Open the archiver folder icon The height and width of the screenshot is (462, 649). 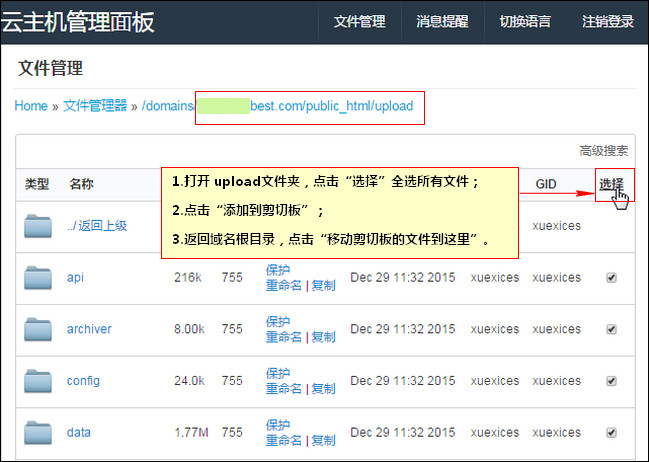(38, 330)
